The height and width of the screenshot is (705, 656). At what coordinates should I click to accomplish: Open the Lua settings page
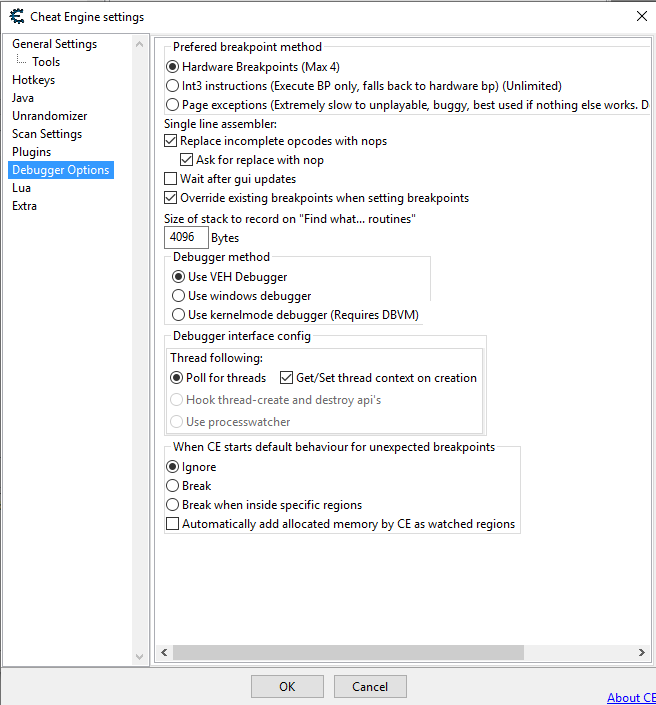coord(22,188)
